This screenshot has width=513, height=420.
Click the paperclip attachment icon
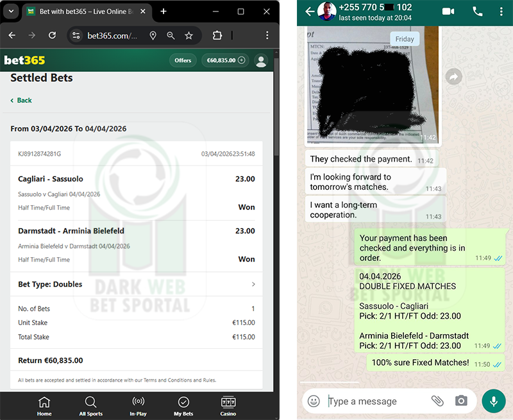tap(437, 401)
